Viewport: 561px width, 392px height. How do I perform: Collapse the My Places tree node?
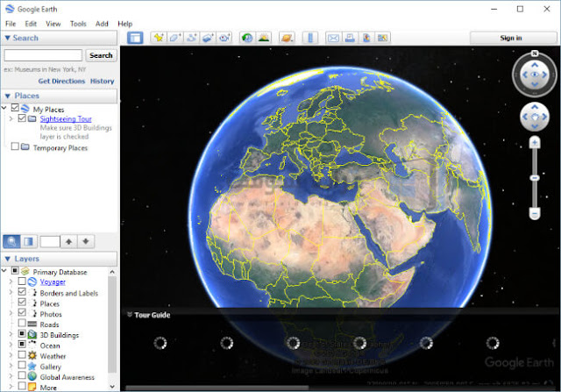4,107
